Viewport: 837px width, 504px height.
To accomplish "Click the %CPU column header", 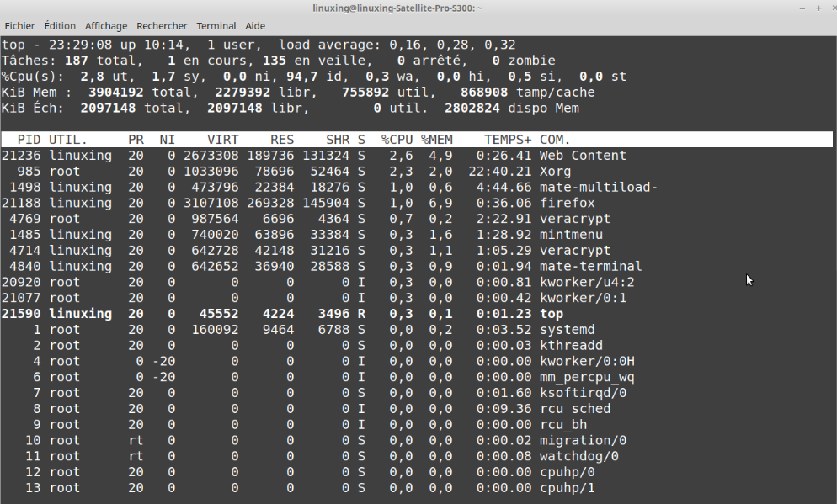I will [397, 140].
